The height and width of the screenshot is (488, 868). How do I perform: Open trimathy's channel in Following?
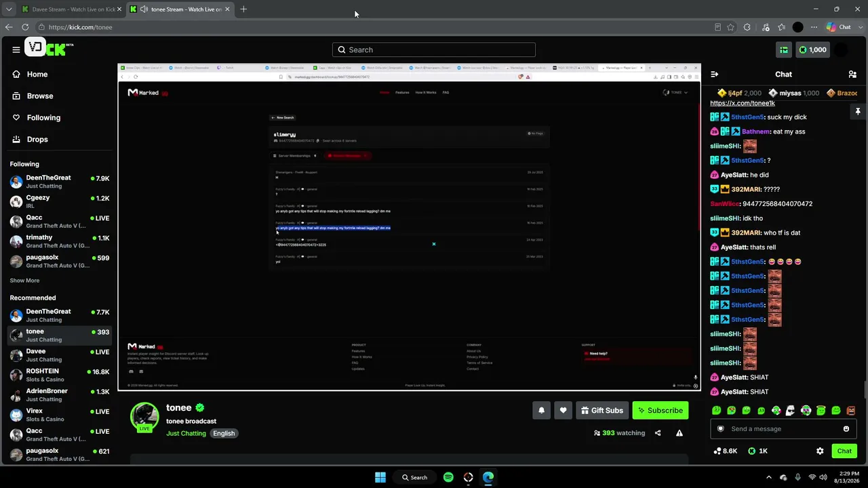60,241
